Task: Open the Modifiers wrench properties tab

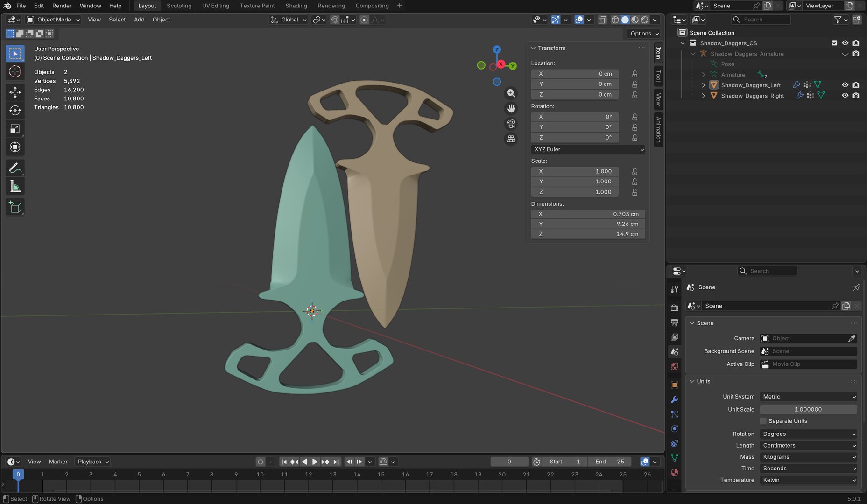Action: coord(674,399)
